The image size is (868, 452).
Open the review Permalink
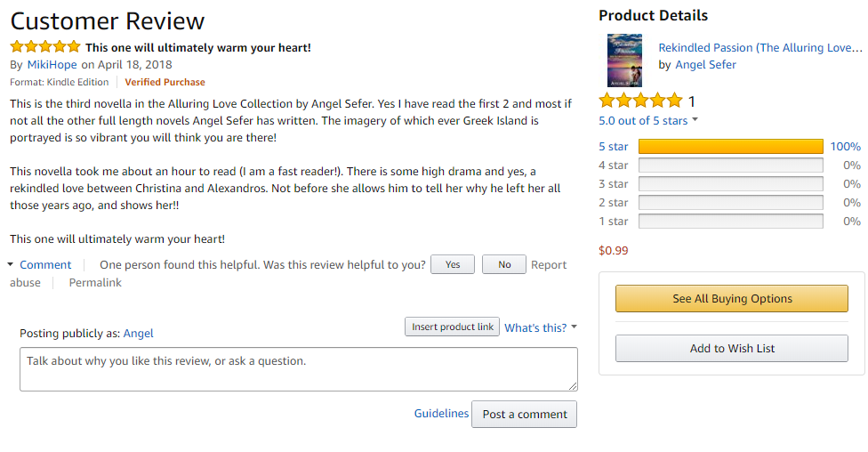point(95,283)
